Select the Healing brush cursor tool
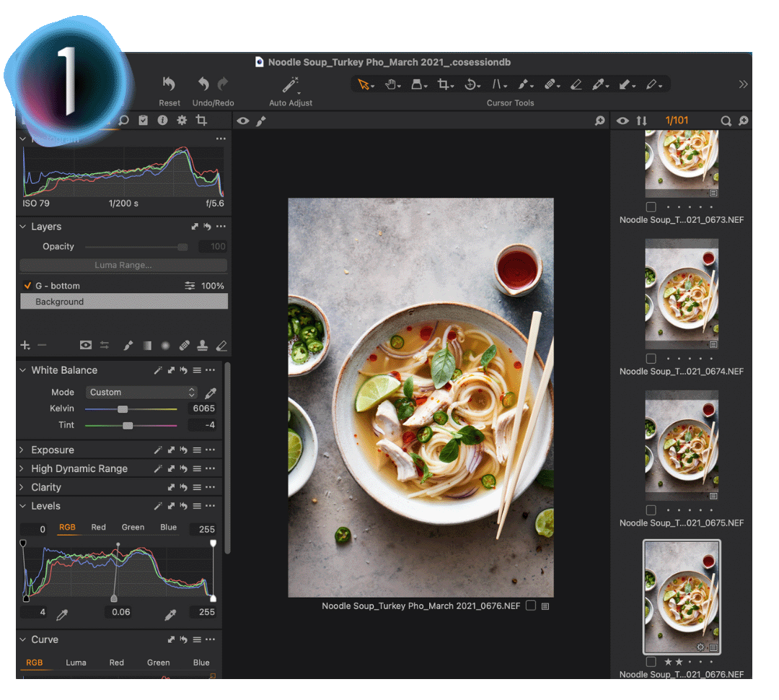Viewport: 779px width, 700px height. point(550,84)
